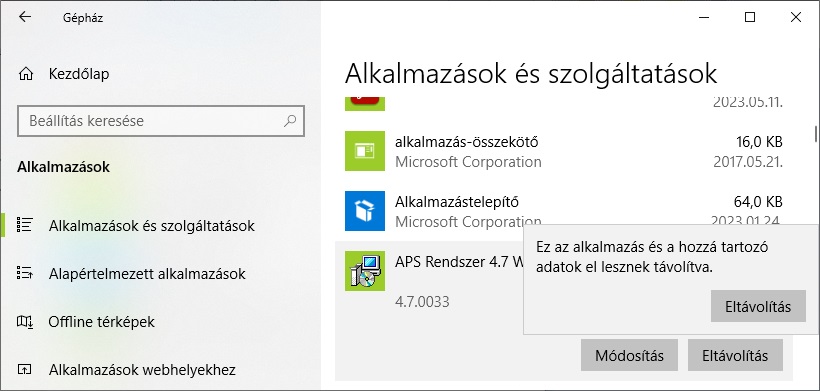This screenshot has height=391, width=820.
Task: Focus the Beállítás keresése search field
Action: [x=161, y=121]
